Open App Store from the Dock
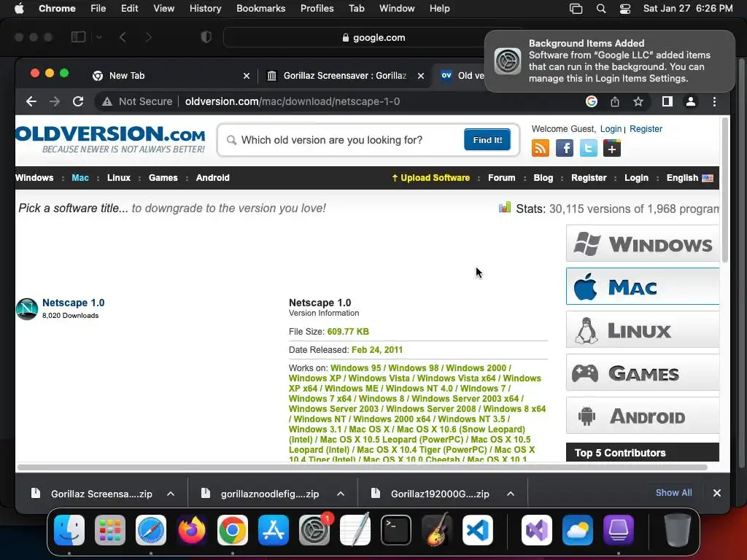Image resolution: width=747 pixels, height=560 pixels. pyautogui.click(x=274, y=530)
